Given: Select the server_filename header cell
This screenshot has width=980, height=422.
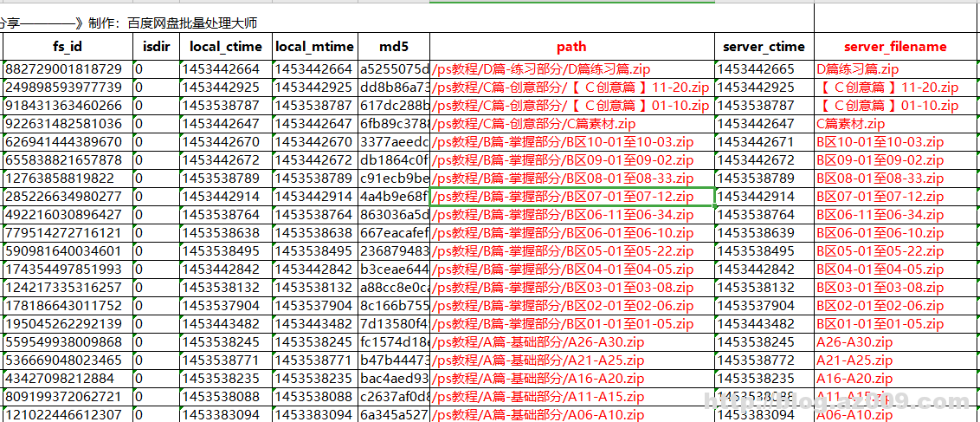Looking at the screenshot, I should pos(895,47).
